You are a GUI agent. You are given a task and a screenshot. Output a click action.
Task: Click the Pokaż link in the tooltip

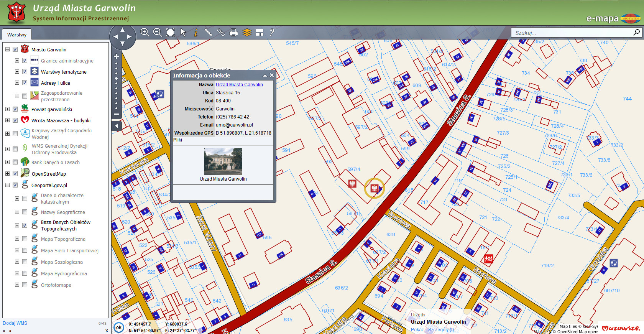coord(417,330)
